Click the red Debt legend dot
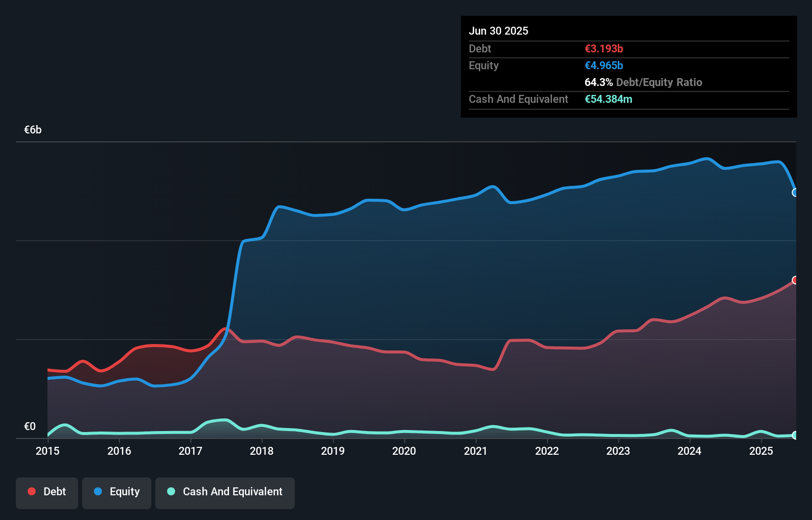The image size is (812, 520). (x=32, y=491)
